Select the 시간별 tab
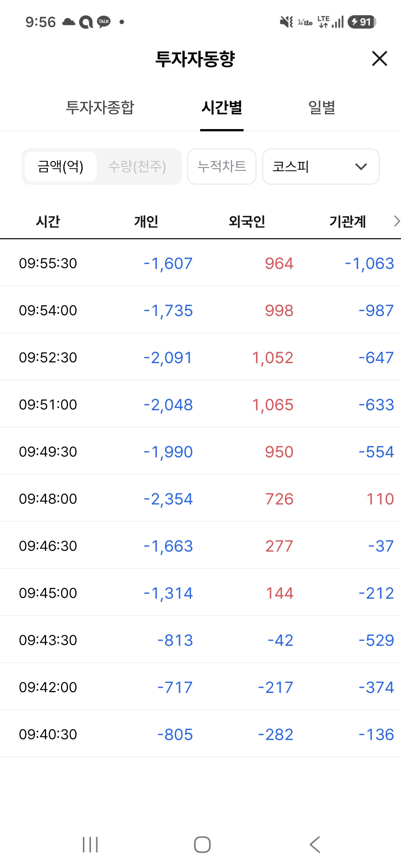The width and height of the screenshot is (401, 868). (x=222, y=108)
